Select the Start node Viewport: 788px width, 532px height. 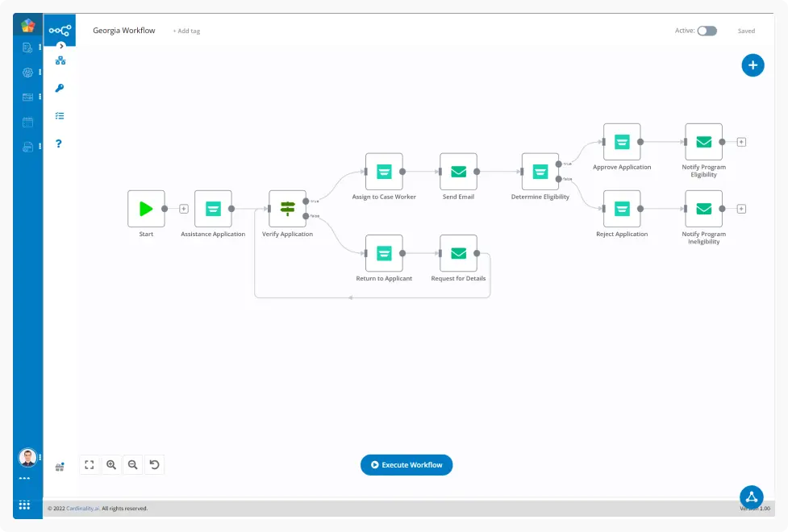[x=146, y=209]
